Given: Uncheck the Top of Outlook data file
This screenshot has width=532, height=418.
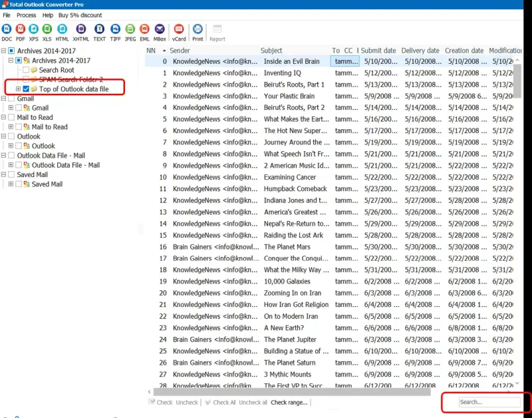Looking at the screenshot, I should tap(25, 88).
